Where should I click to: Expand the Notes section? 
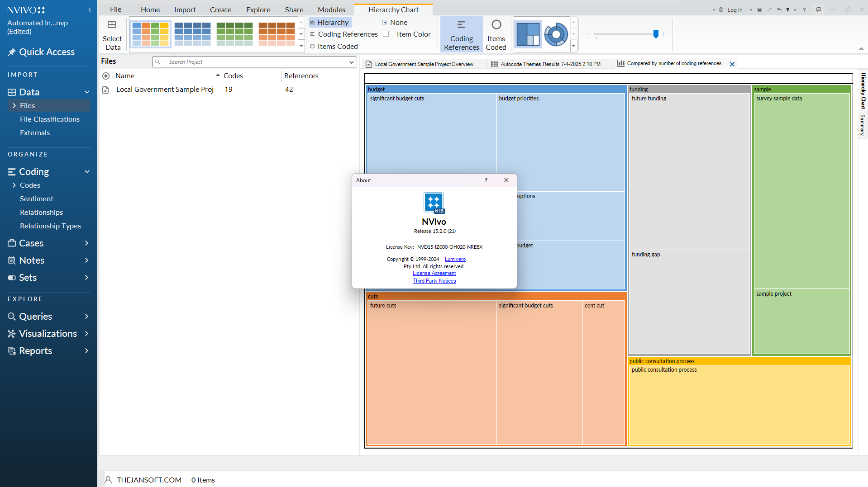[x=86, y=260]
